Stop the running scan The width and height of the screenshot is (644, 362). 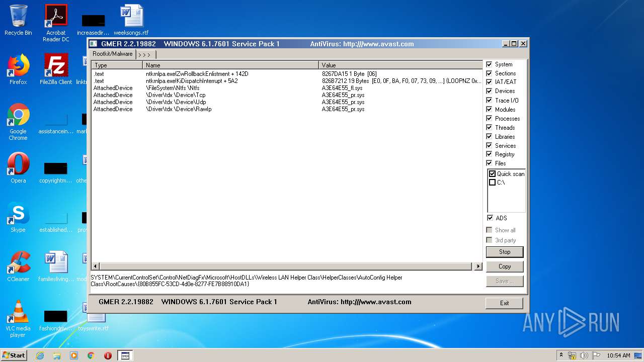pyautogui.click(x=505, y=252)
